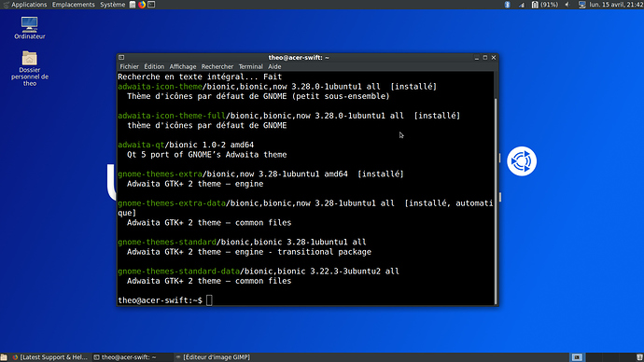Open the Système menu
644x362 pixels.
113,5
